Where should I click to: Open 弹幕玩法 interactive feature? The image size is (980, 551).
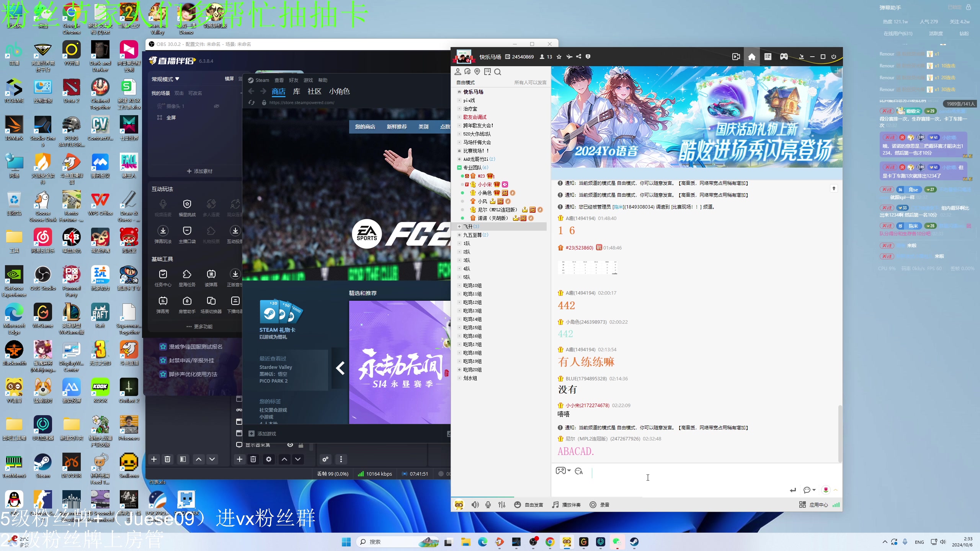click(x=163, y=235)
